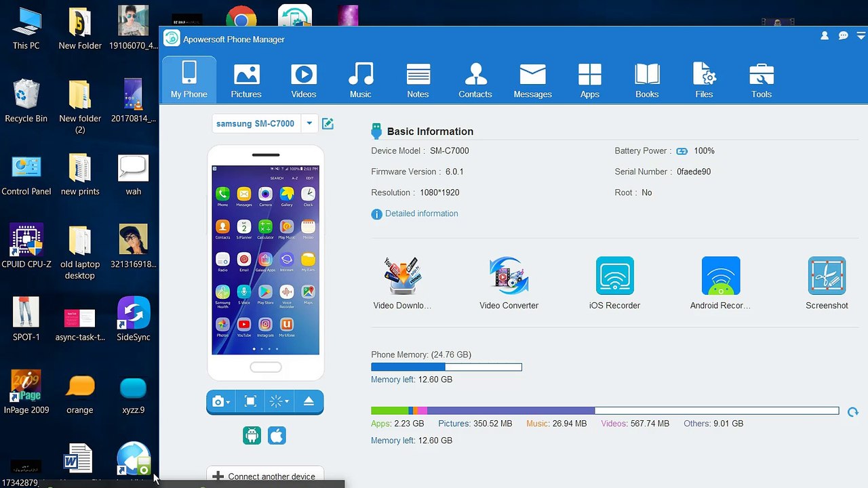Open the feedback chat bubble icon

point(843,36)
